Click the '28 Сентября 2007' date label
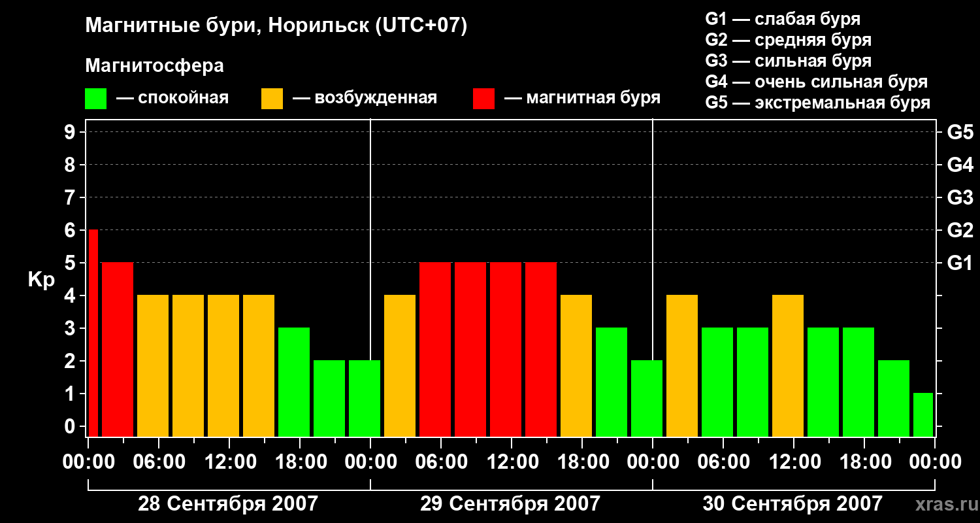 tap(228, 503)
